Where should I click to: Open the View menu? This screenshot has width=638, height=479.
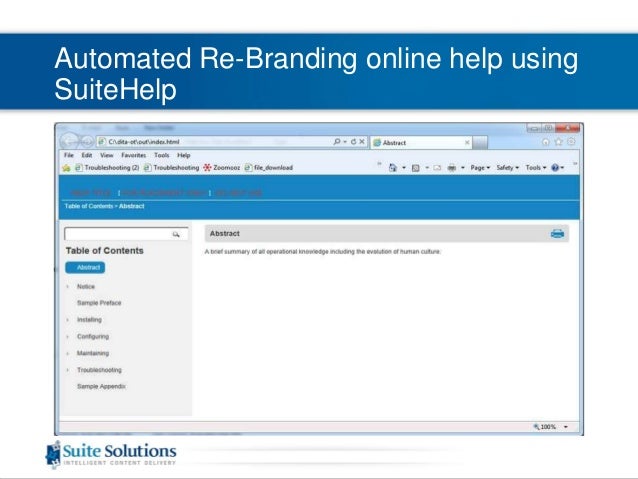coord(107,155)
